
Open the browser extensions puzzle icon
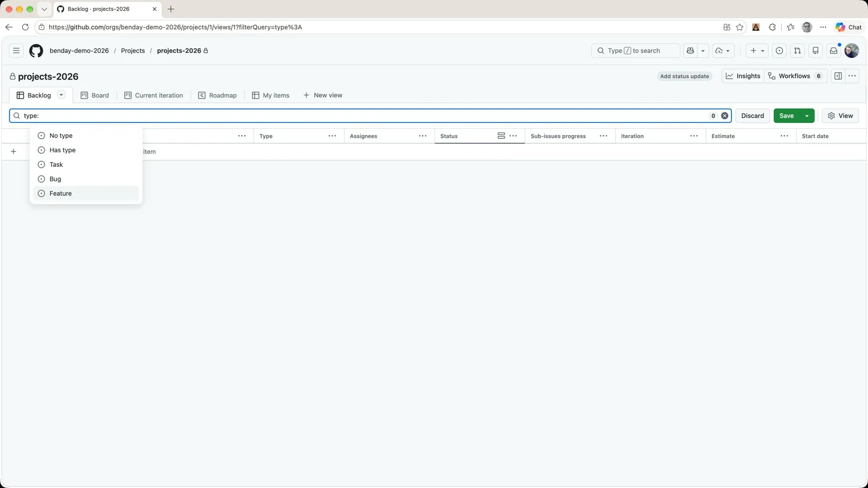pyautogui.click(x=772, y=27)
